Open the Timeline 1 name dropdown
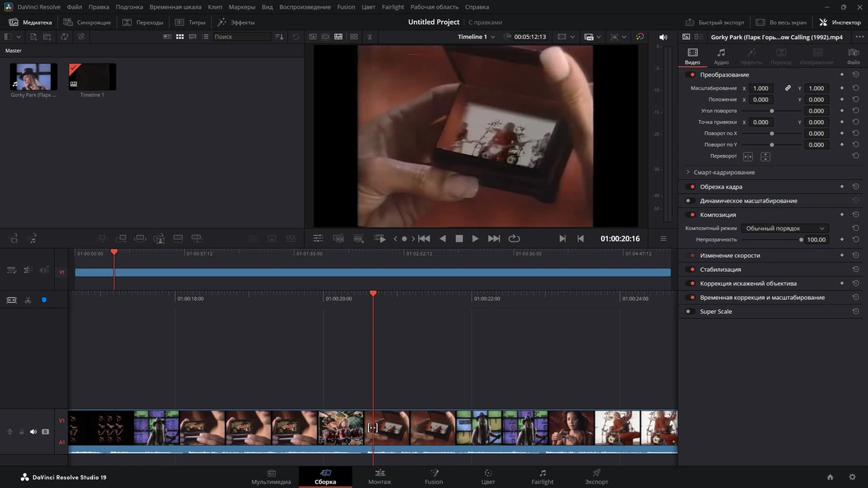Image resolution: width=868 pixels, height=488 pixels. click(477, 36)
